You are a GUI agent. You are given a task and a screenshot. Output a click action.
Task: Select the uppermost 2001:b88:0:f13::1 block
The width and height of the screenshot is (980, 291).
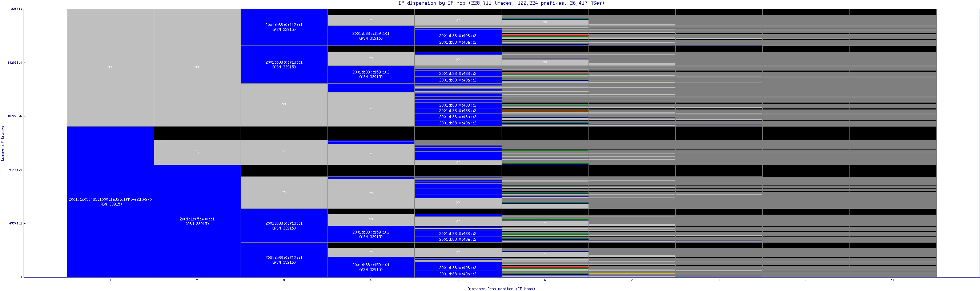pyautogui.click(x=284, y=64)
